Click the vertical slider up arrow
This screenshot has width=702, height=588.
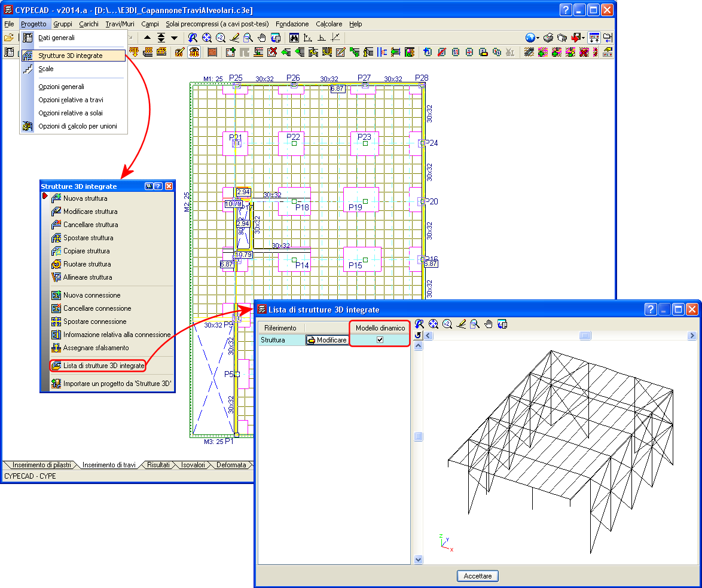418,345
